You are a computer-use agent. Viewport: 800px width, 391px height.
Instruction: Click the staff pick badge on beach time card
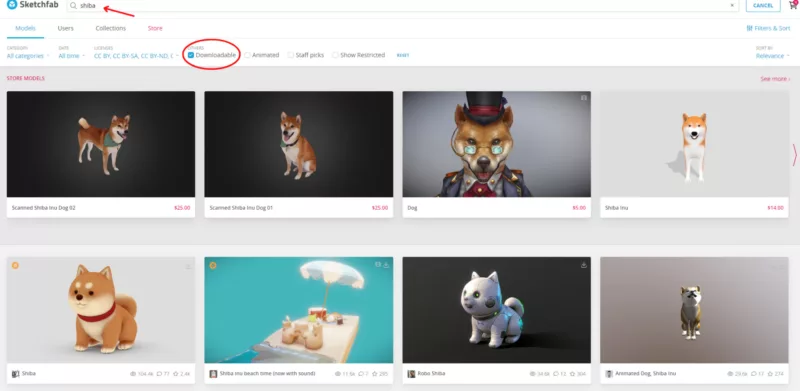coord(213,265)
